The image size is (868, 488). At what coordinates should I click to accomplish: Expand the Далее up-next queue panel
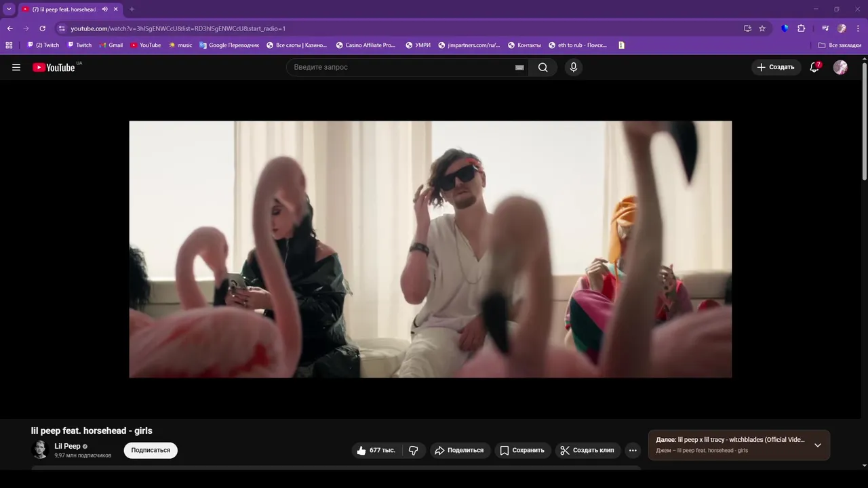tap(818, 445)
